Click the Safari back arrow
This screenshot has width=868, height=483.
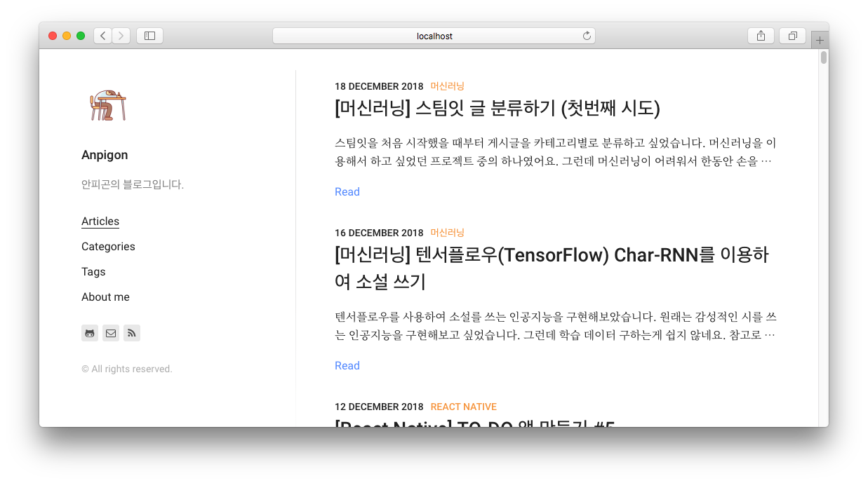(x=102, y=36)
